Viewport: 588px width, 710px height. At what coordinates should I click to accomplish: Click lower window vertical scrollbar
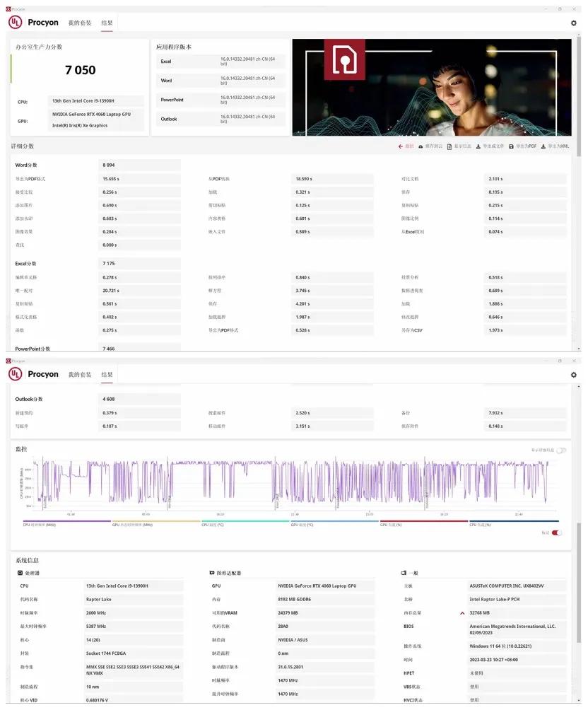pyautogui.click(x=579, y=584)
